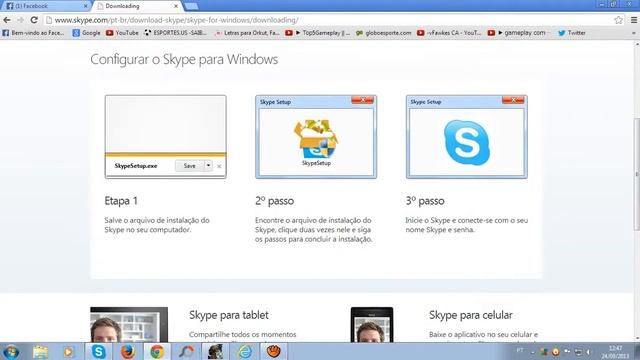
Task: Open the Chrome menu icon
Action: 634,20
